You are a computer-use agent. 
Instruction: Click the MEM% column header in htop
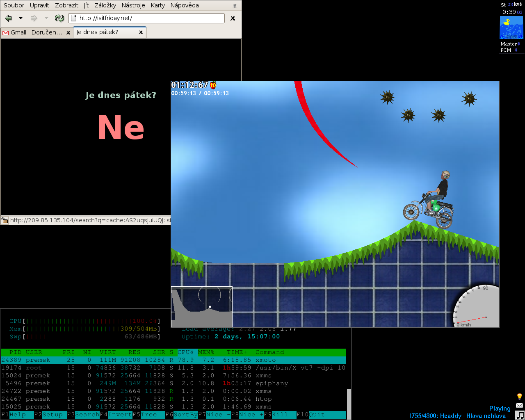pos(206,352)
